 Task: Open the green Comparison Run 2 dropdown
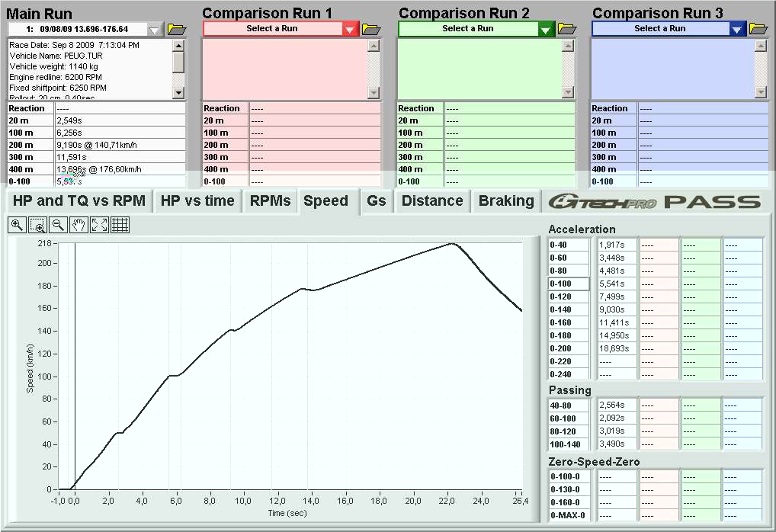[x=546, y=29]
